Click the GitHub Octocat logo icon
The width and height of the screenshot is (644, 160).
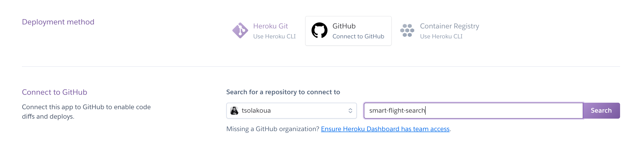click(x=319, y=30)
